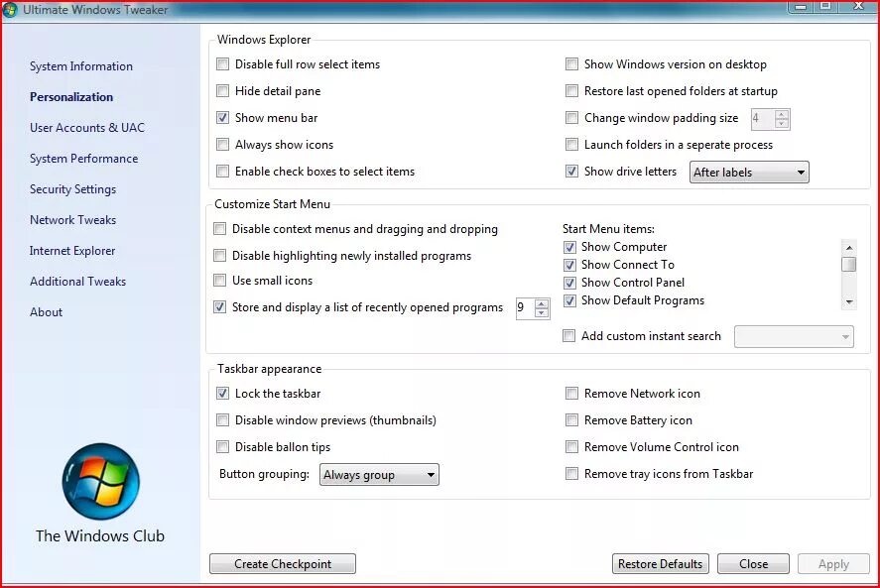Uncheck Show Connect To item

click(x=569, y=265)
